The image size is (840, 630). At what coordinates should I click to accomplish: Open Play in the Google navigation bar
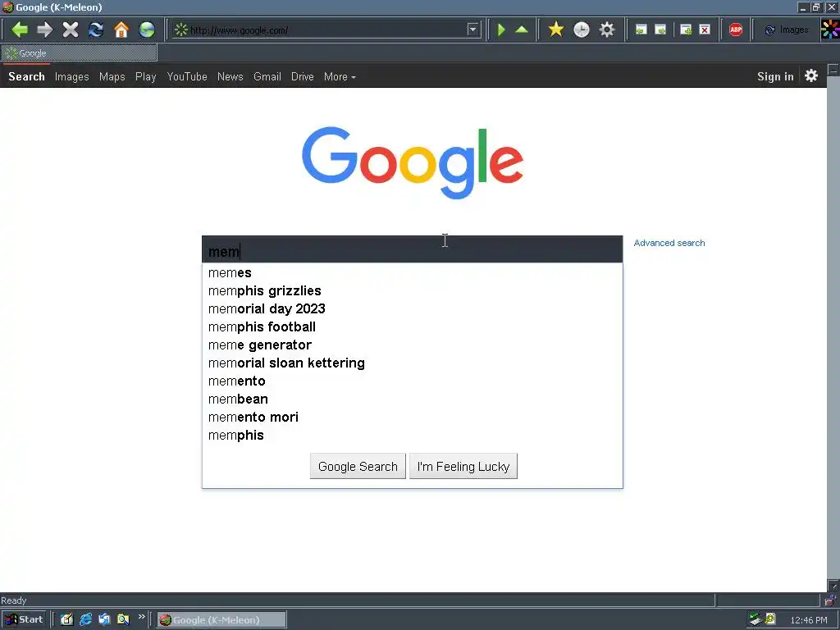tap(146, 76)
